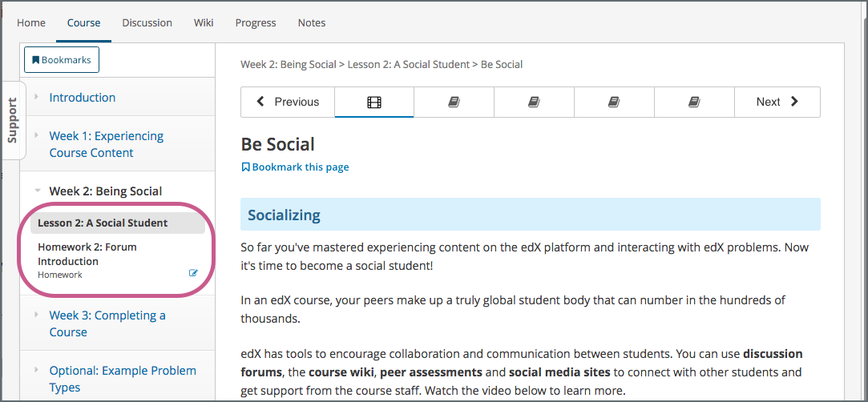Go to the Previous unit
868x402 pixels.
[288, 102]
